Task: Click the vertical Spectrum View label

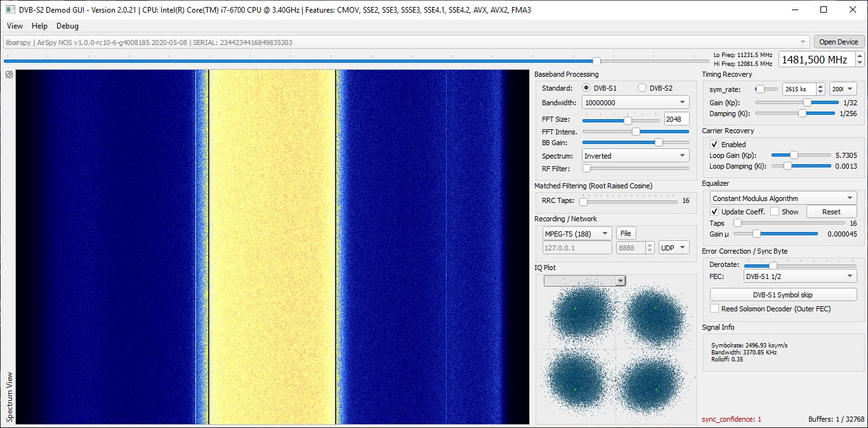Action: (x=10, y=397)
